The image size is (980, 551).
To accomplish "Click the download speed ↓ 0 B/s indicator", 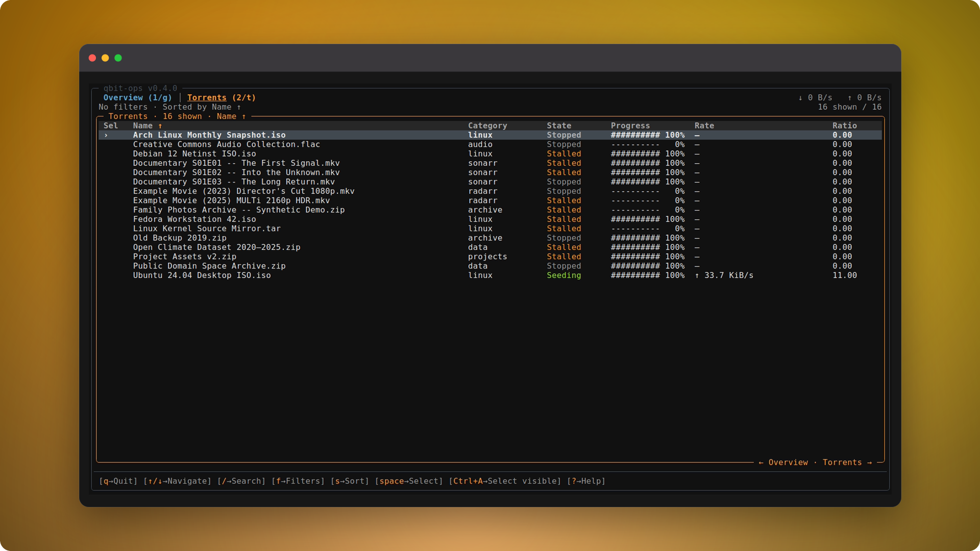I will [x=815, y=97].
